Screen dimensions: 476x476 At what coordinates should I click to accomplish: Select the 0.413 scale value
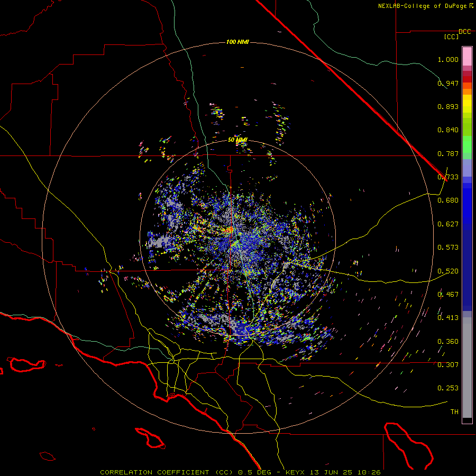pos(448,318)
